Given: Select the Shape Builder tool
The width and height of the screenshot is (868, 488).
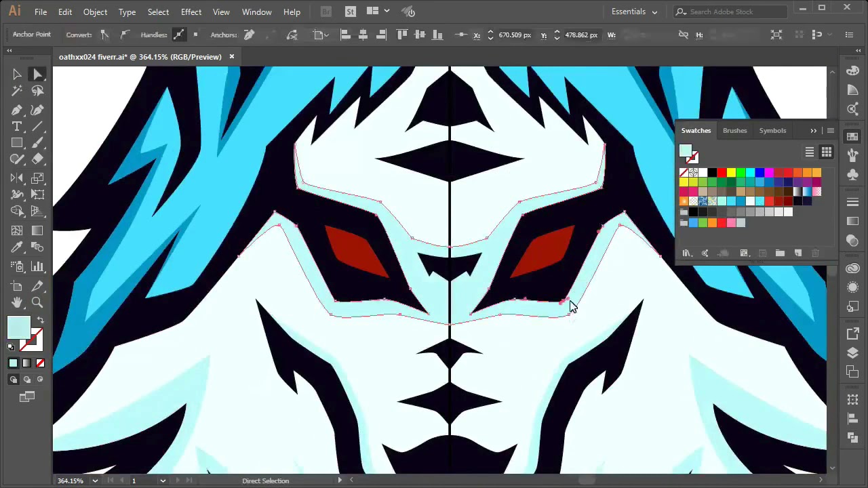Looking at the screenshot, I should [17, 211].
